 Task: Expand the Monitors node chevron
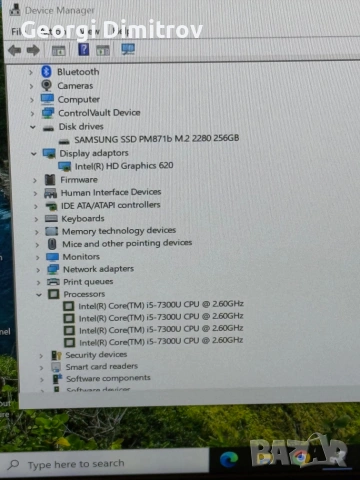[x=38, y=257]
